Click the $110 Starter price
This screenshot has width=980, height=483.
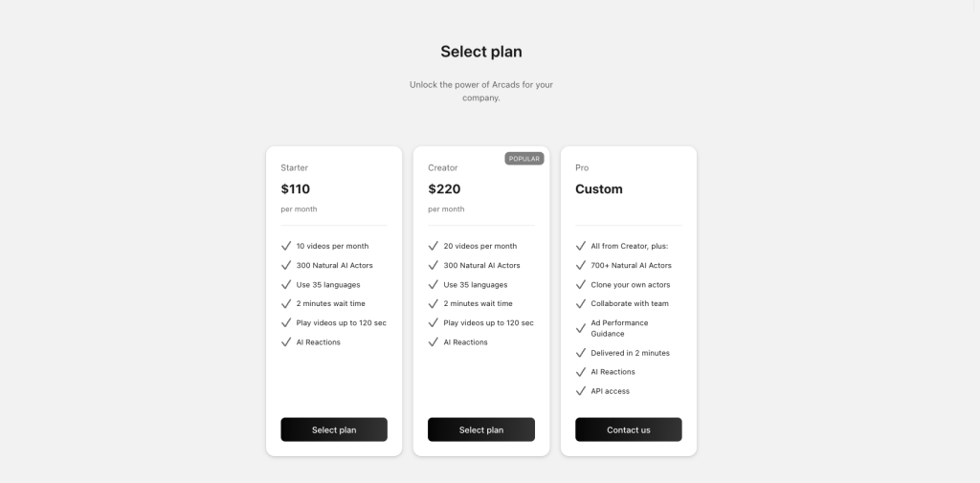pos(296,189)
